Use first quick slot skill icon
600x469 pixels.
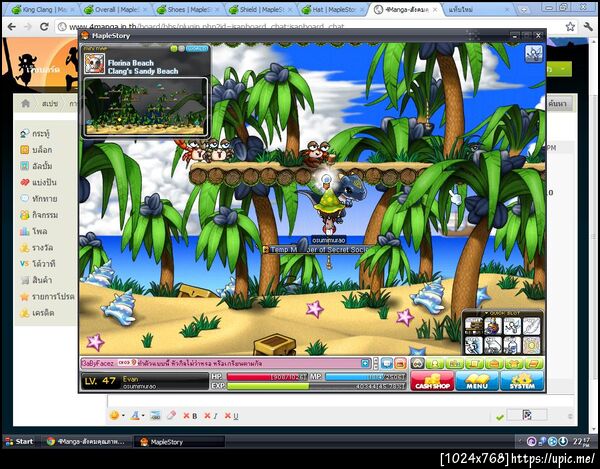[474, 326]
